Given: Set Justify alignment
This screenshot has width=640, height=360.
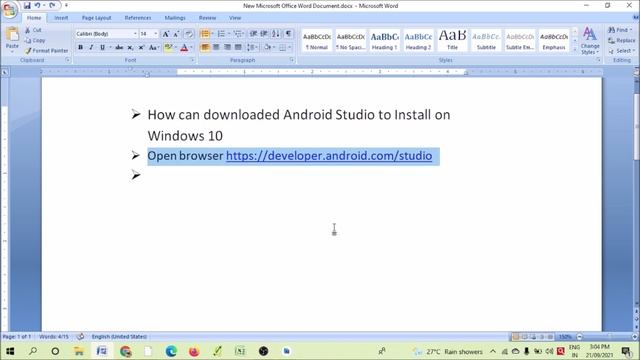Looking at the screenshot, I should [238, 47].
